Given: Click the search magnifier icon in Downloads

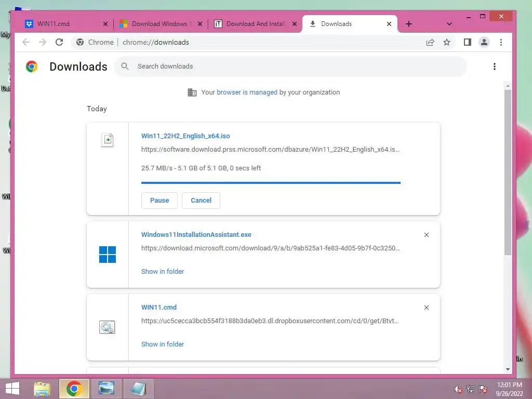Looking at the screenshot, I should pyautogui.click(x=125, y=66).
